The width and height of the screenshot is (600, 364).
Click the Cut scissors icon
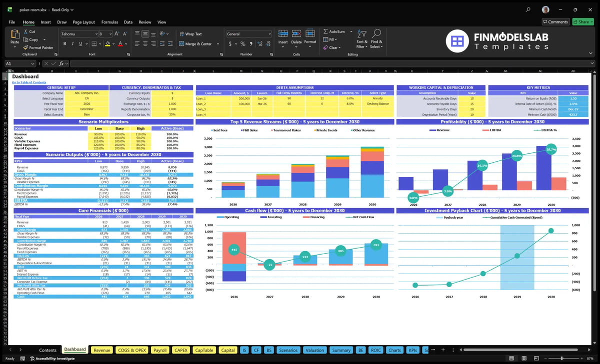25,31
